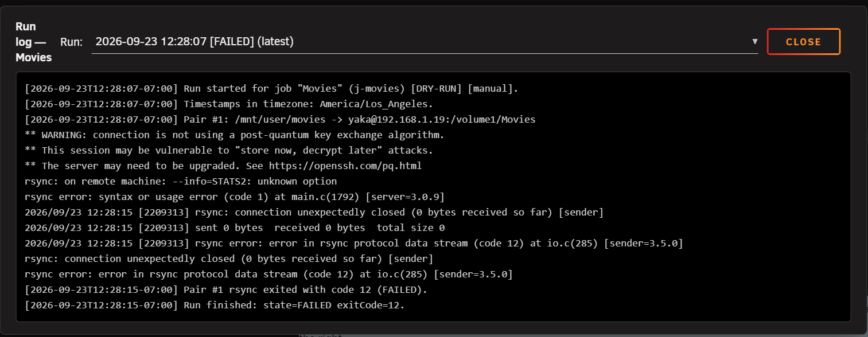Click the "Run:" label
868x337 pixels.
point(72,42)
